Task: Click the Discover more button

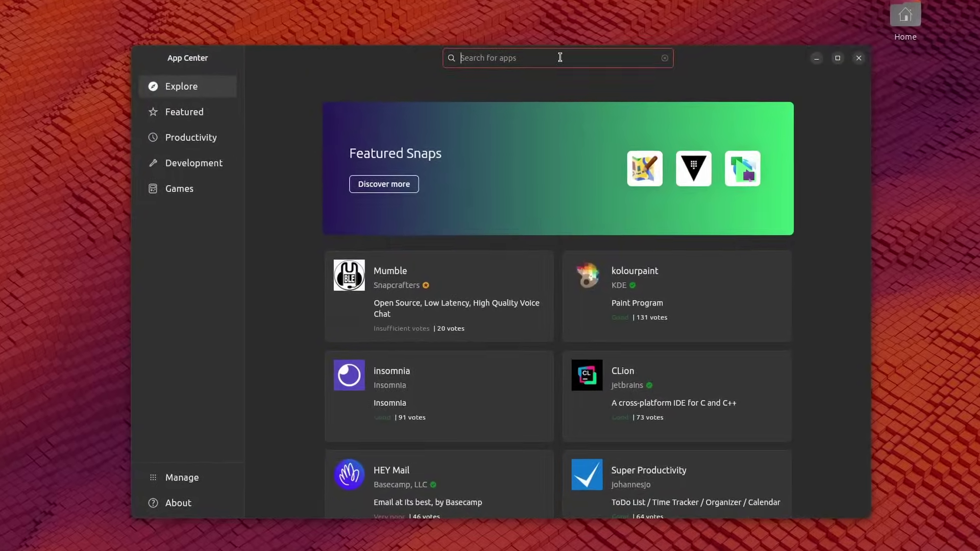Action: click(x=384, y=184)
